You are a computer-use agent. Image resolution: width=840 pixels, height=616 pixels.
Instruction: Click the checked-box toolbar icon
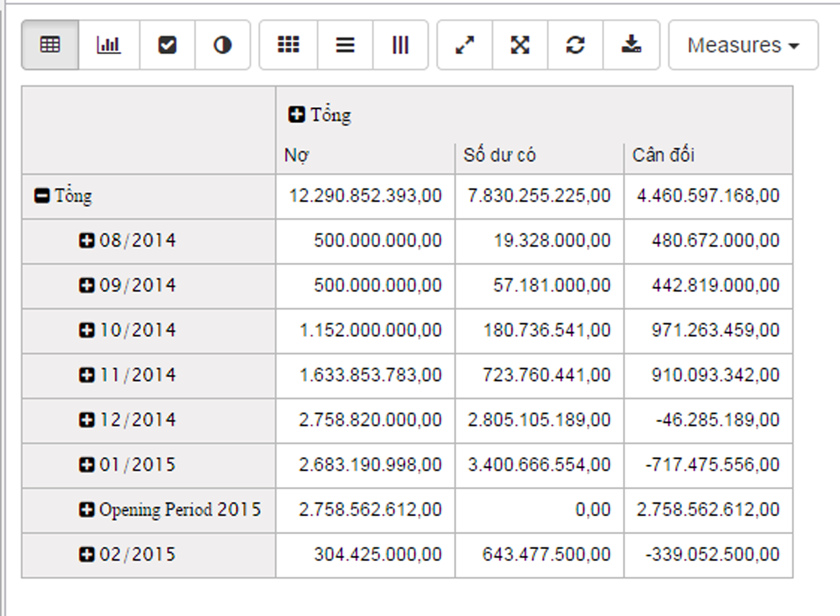(x=167, y=45)
